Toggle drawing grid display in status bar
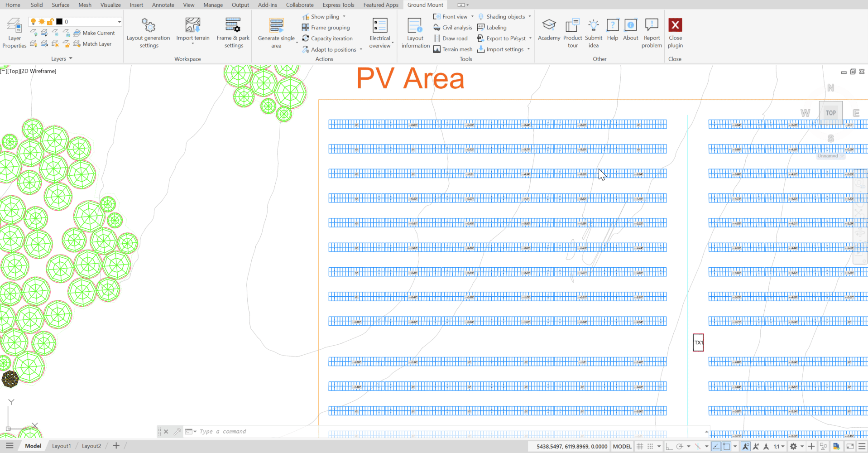 point(640,446)
